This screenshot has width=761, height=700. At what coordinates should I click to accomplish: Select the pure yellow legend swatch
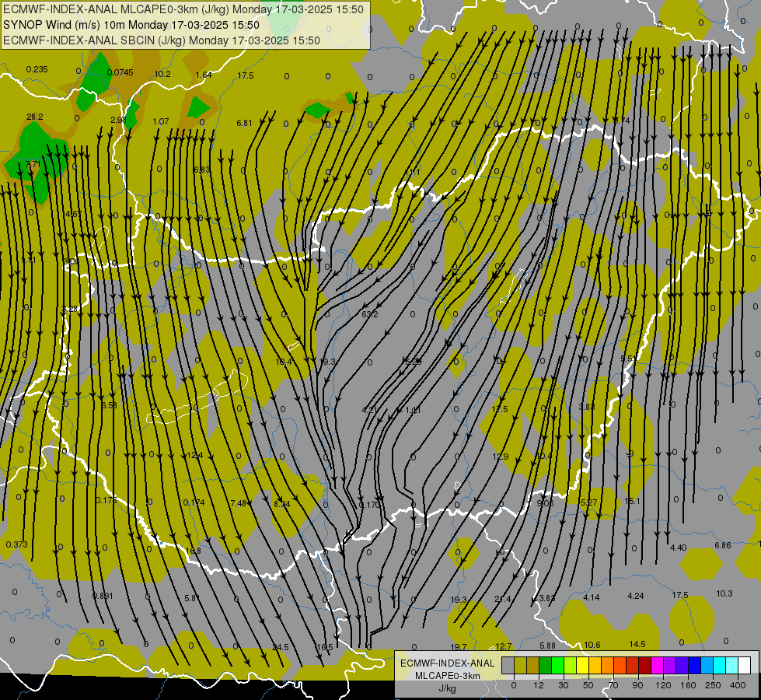pyautogui.click(x=583, y=665)
